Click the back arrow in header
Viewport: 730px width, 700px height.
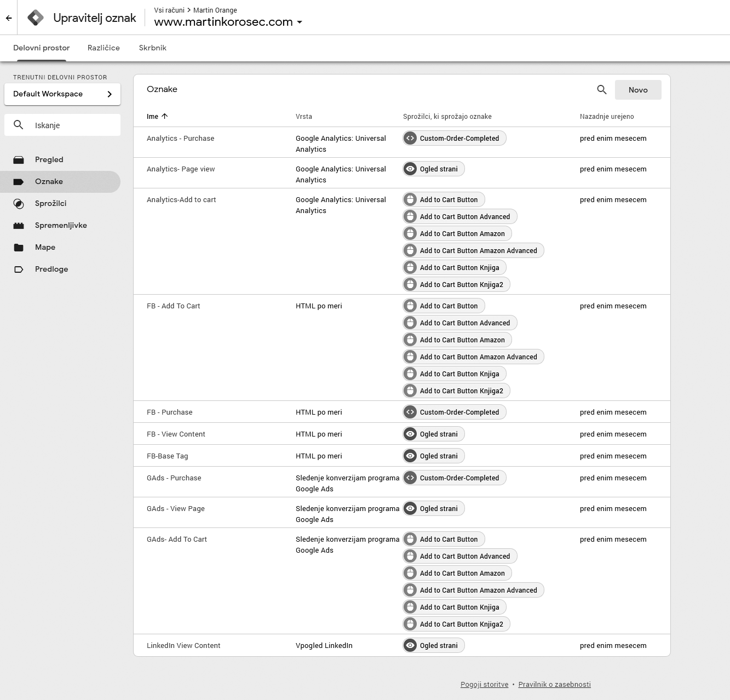tap(9, 18)
